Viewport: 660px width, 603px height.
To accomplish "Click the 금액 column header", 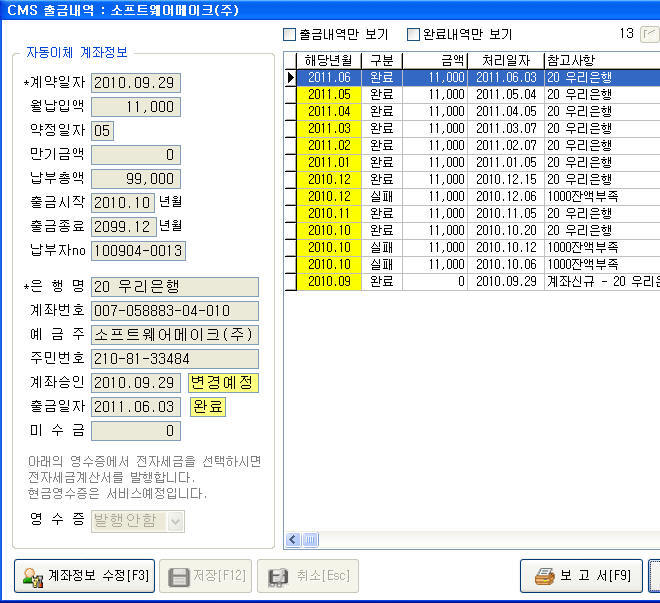I will [x=435, y=61].
